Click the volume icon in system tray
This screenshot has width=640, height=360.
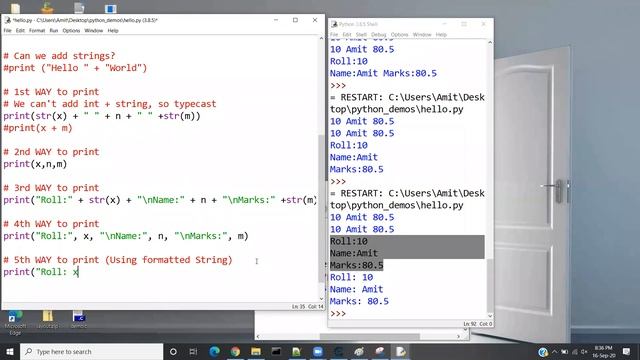[584, 351]
